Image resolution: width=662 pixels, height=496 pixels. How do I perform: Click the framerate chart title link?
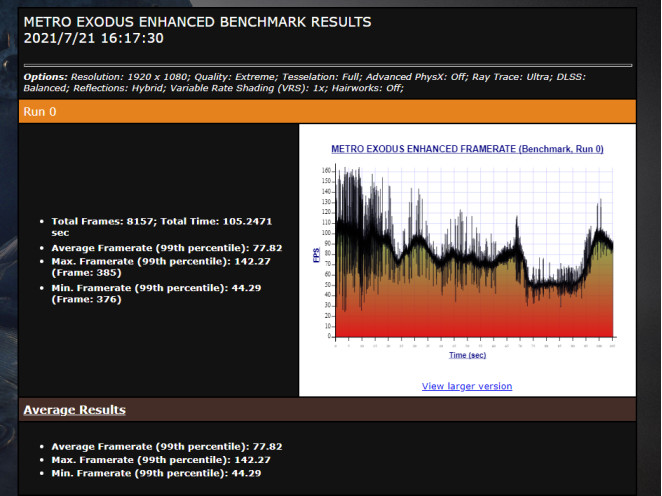point(467,149)
